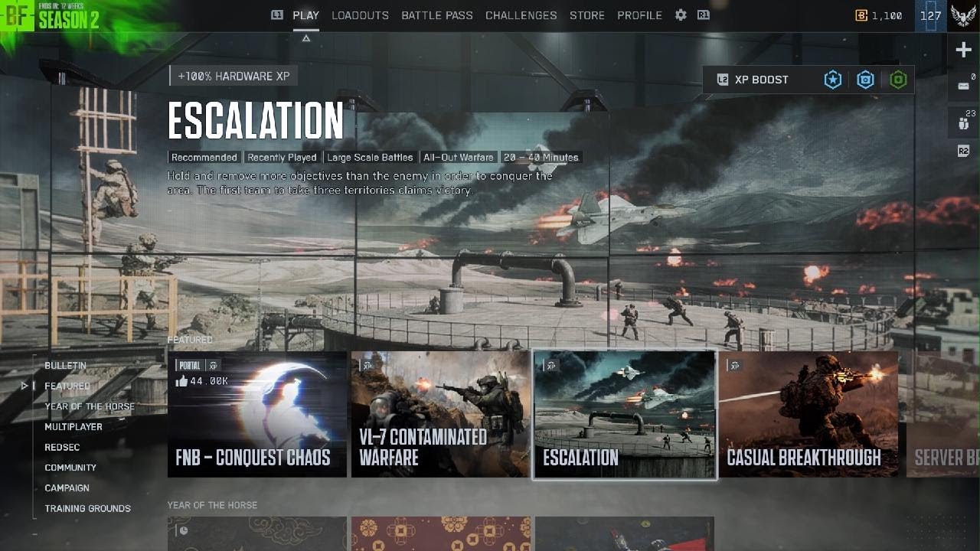Viewport: 980px width, 551px height.
Task: Select the VL-7 Contaminated Warfare card
Action: click(441, 414)
